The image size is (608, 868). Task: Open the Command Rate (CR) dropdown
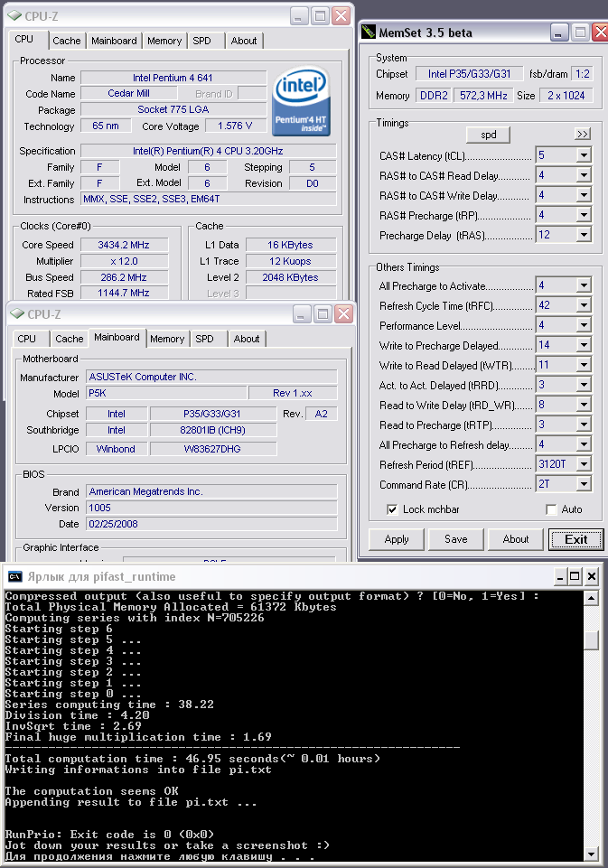coord(584,484)
